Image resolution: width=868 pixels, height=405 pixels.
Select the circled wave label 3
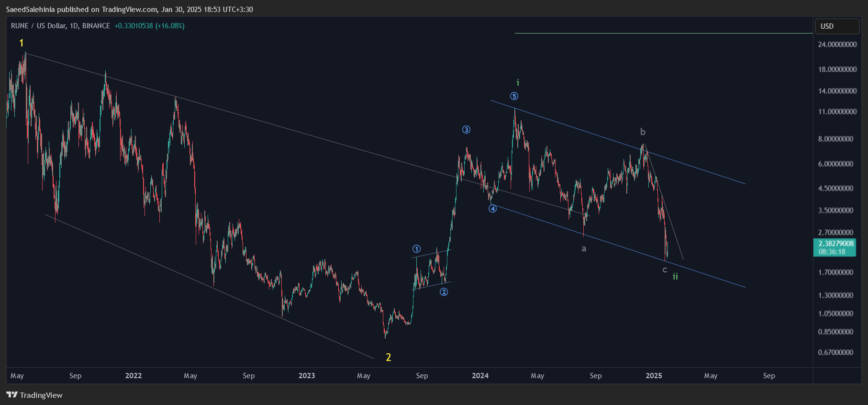click(x=466, y=130)
